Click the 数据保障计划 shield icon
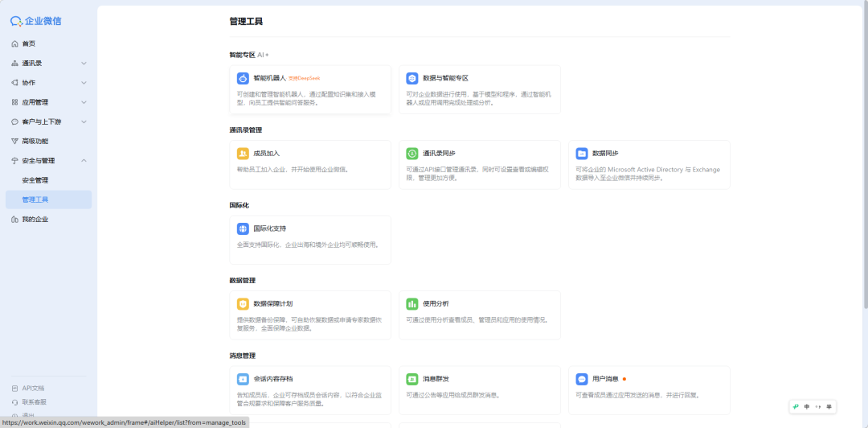Viewport: 868px width, 428px height. (243, 304)
